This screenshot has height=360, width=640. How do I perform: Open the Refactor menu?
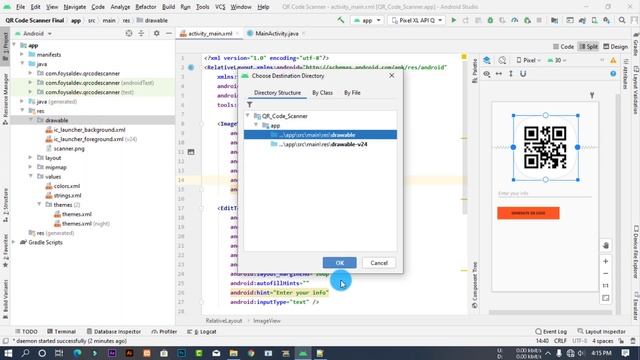146,7
